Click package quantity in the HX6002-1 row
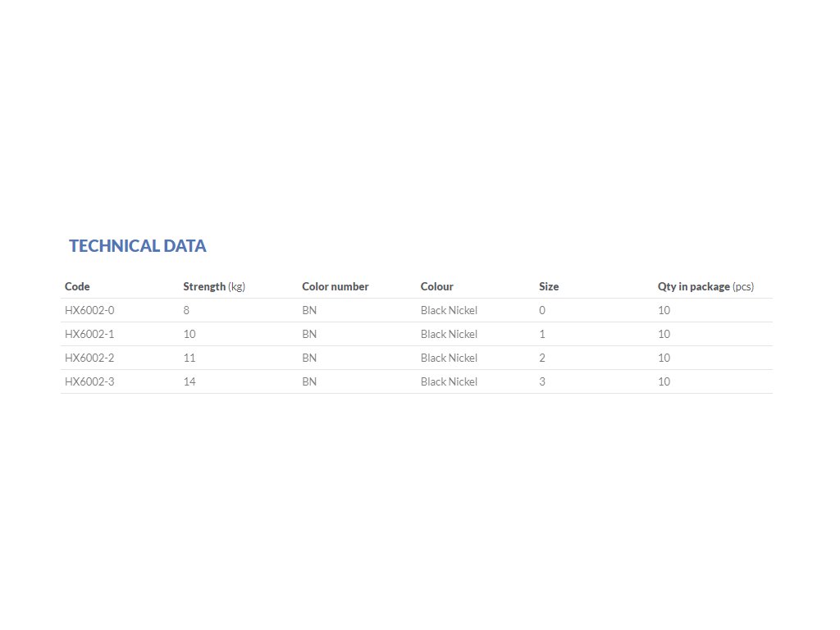 [664, 334]
